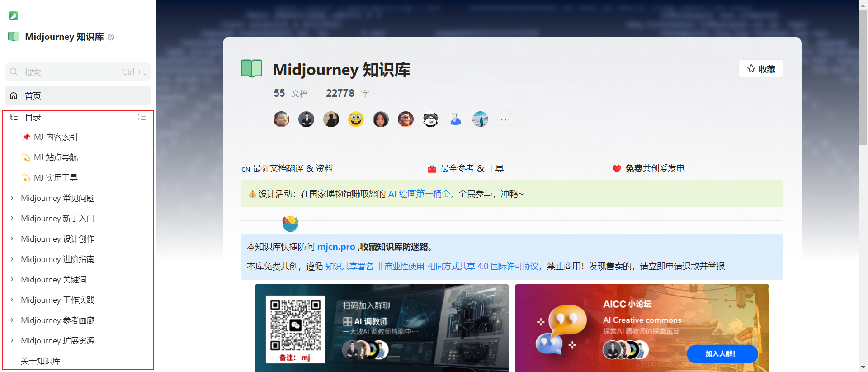Click the 55 文档 count
The image size is (868, 372).
tap(291, 93)
